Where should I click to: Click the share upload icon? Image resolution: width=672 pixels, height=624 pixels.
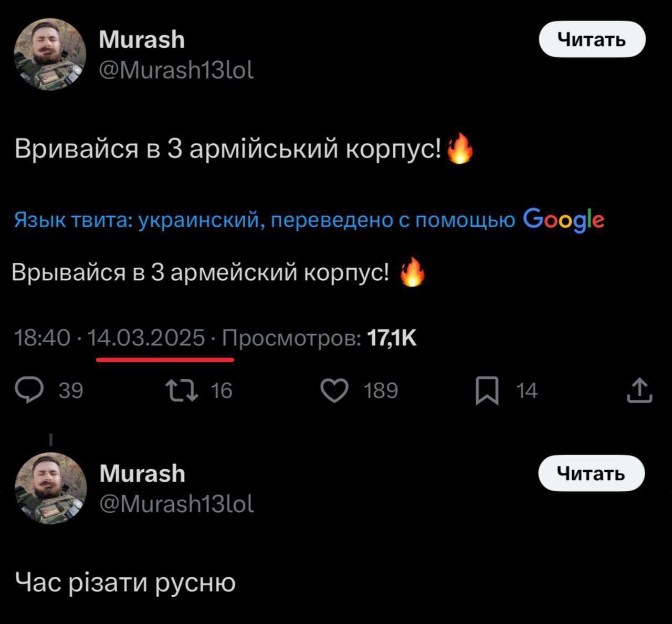(x=639, y=391)
